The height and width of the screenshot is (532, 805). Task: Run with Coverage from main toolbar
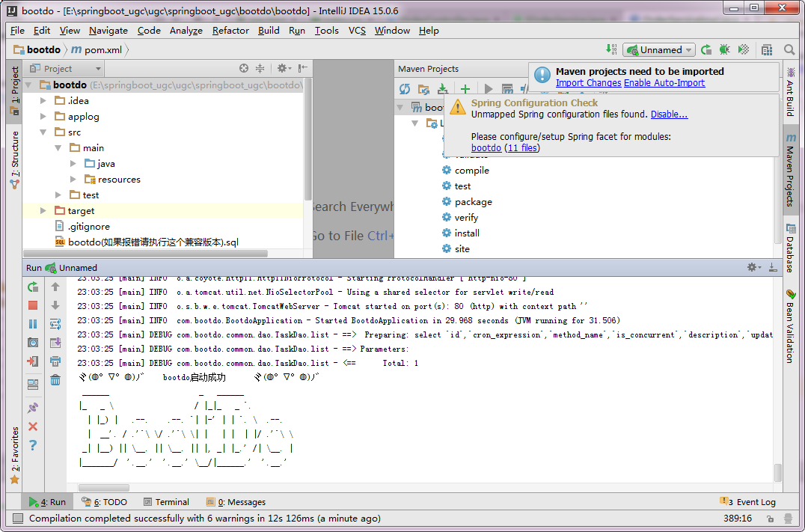click(x=744, y=50)
